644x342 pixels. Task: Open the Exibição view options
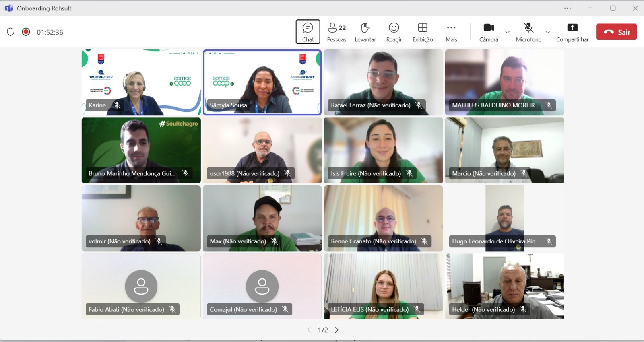423,32
